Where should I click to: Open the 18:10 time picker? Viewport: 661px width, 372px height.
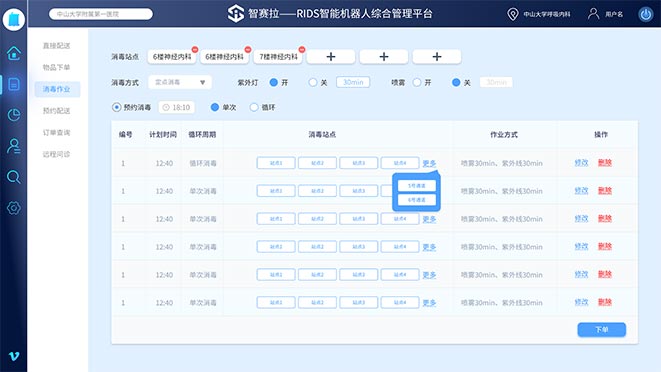click(177, 108)
